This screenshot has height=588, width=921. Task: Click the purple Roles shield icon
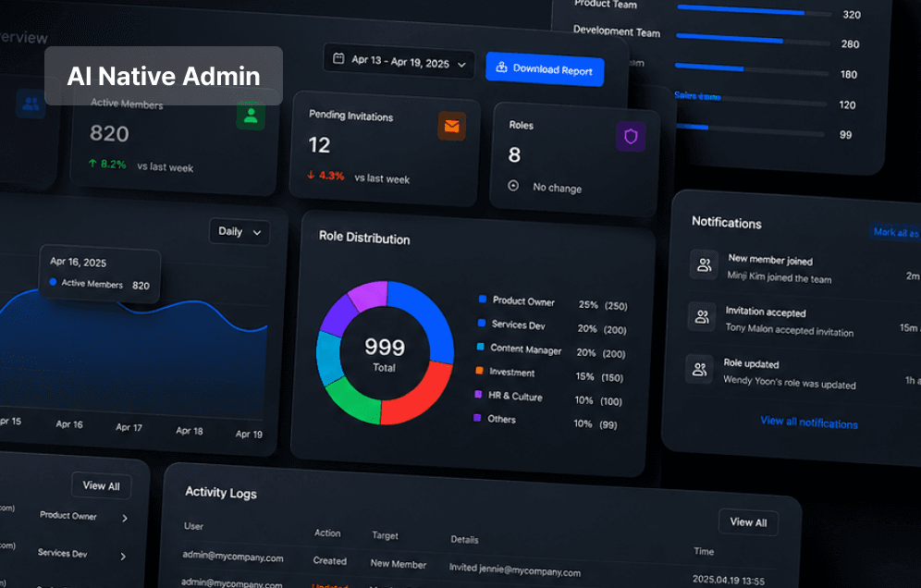tap(631, 136)
